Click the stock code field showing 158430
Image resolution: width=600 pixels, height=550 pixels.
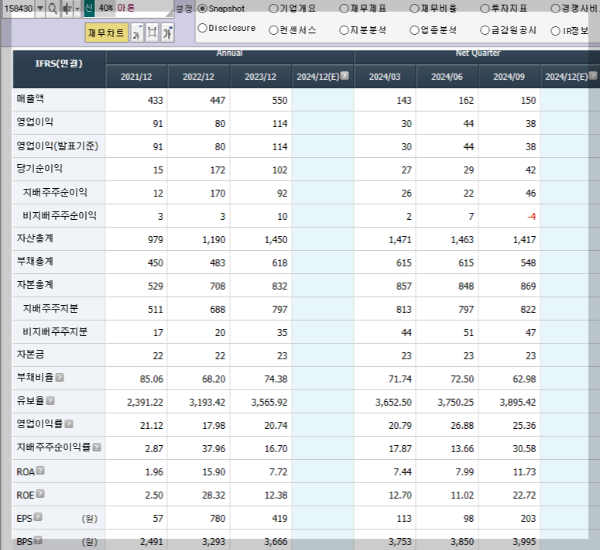(18, 8)
